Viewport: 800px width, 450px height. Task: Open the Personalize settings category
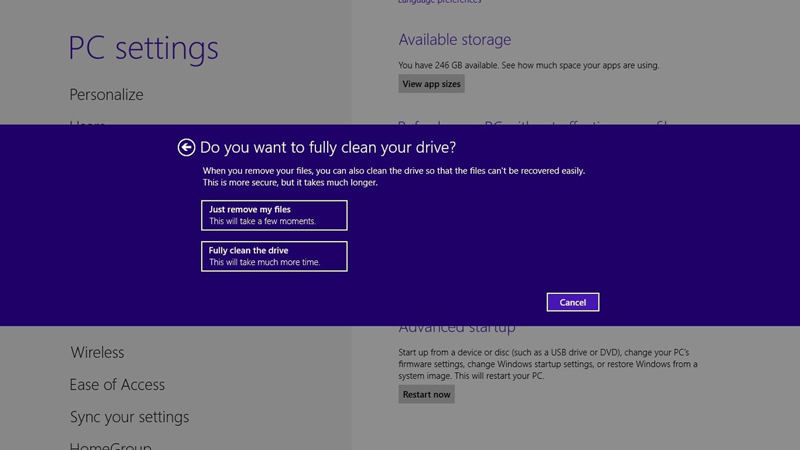point(106,95)
